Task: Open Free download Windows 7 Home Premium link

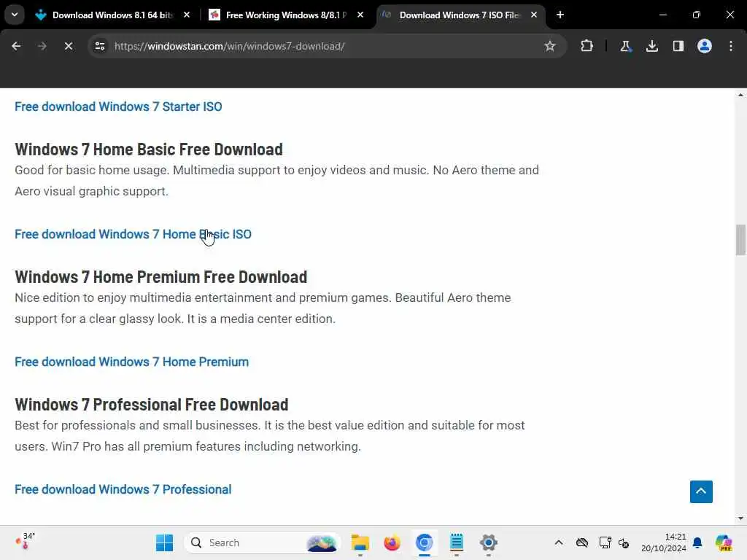Action: click(131, 362)
